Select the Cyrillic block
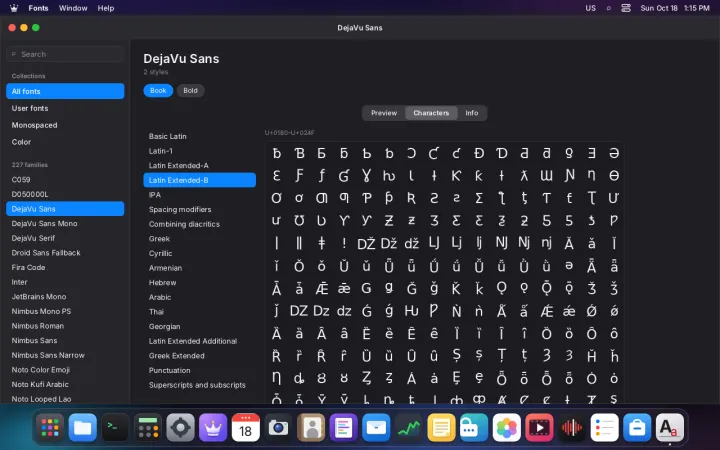The width and height of the screenshot is (720, 450). pyautogui.click(x=199, y=253)
